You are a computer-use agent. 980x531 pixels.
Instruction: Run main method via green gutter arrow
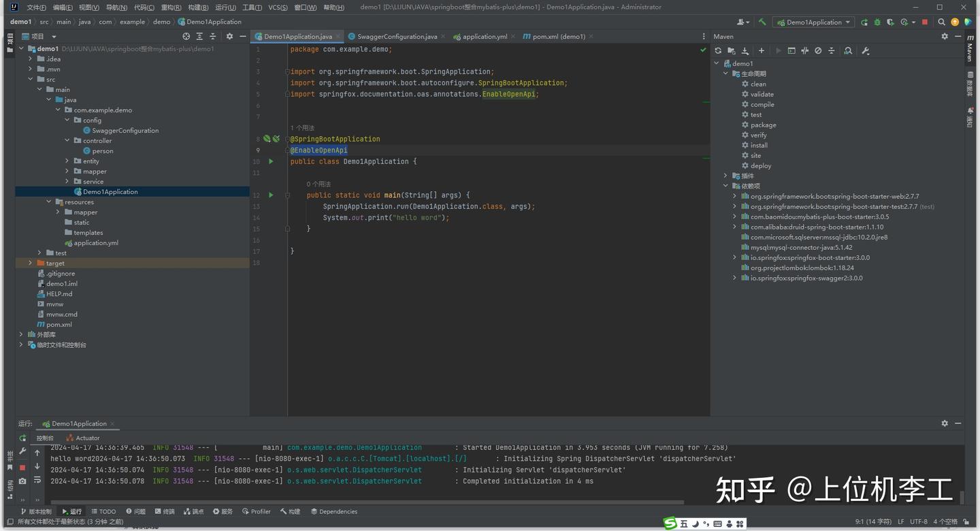pyautogui.click(x=270, y=195)
